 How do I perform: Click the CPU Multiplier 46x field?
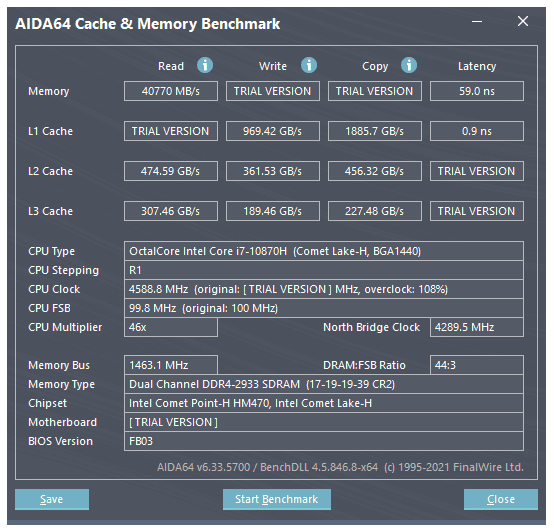click(x=171, y=327)
